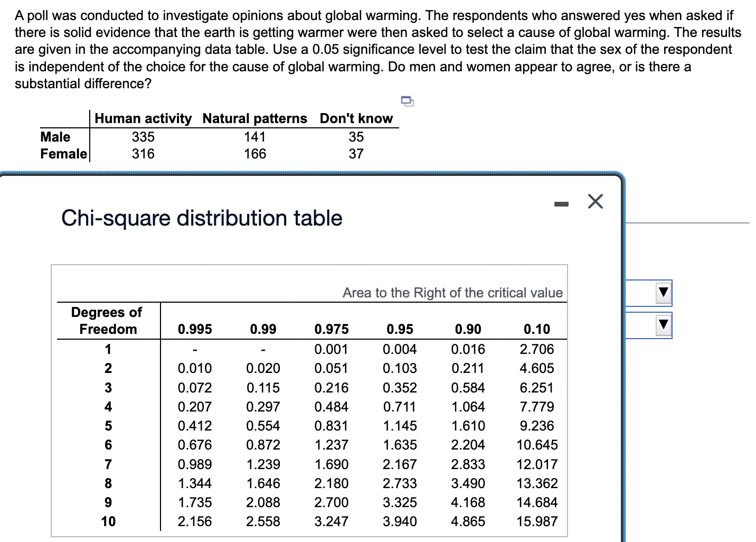The height and width of the screenshot is (542, 756).
Task: Click critical value 6.251 in row 3
Action: [x=537, y=388]
